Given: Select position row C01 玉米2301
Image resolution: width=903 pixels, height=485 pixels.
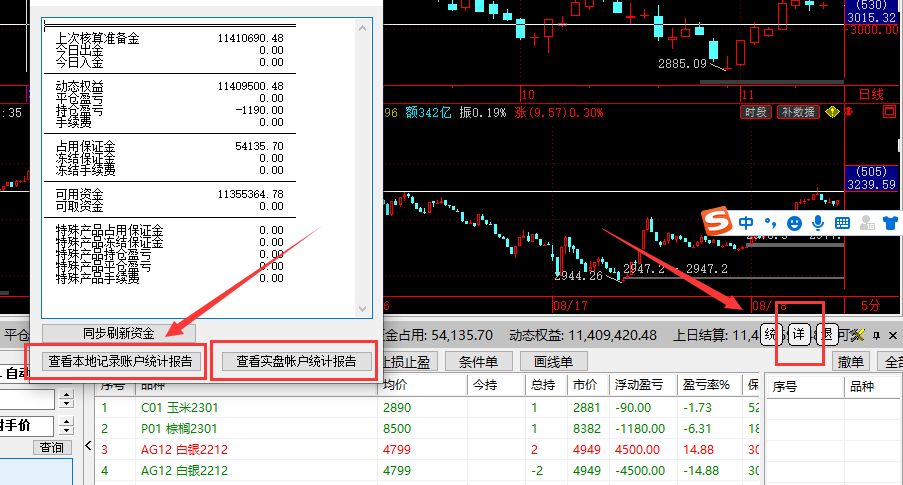Looking at the screenshot, I should click(427, 408).
